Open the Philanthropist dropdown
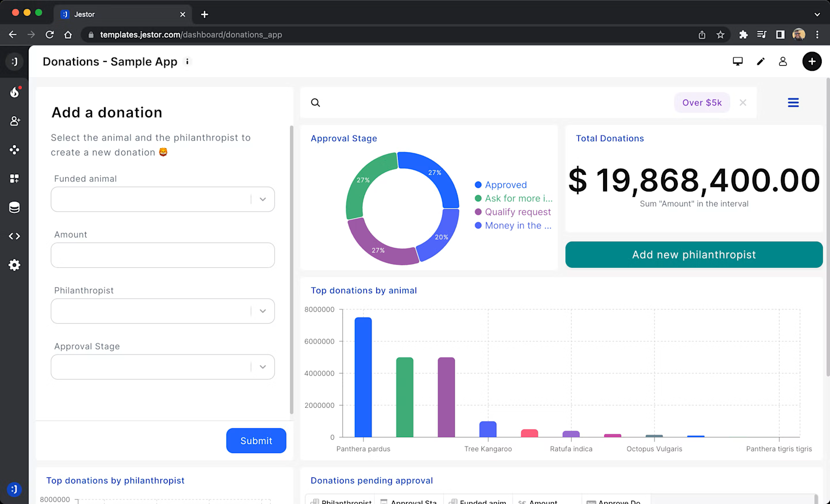Image resolution: width=830 pixels, height=504 pixels. (x=262, y=311)
